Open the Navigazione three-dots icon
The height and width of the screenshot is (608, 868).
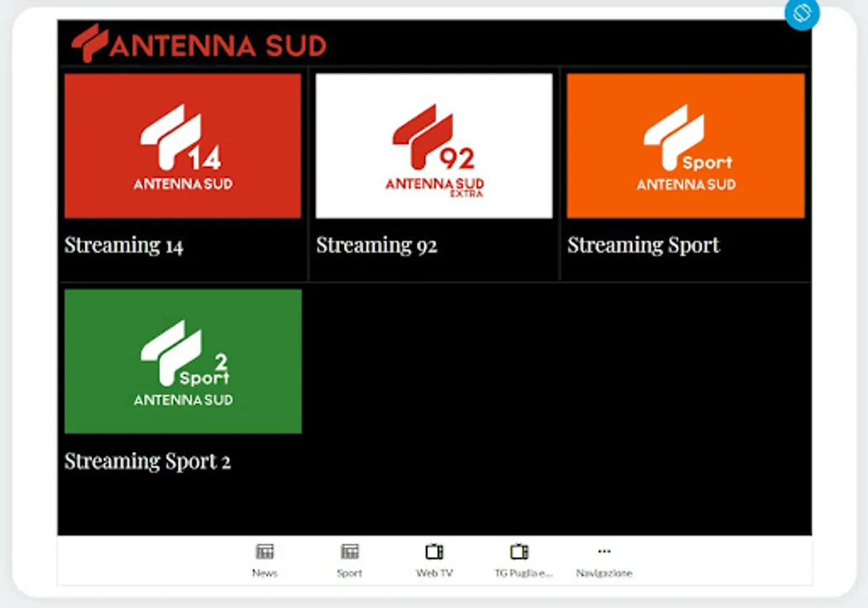click(604, 551)
